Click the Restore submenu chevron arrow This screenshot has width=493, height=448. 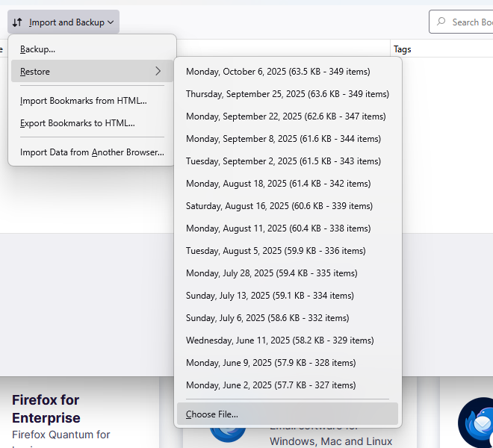coord(158,72)
